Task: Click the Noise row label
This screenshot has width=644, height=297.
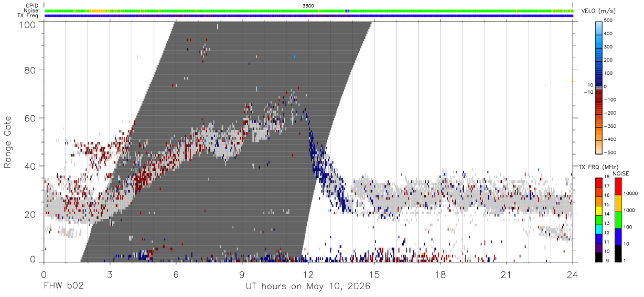Action: (x=31, y=11)
